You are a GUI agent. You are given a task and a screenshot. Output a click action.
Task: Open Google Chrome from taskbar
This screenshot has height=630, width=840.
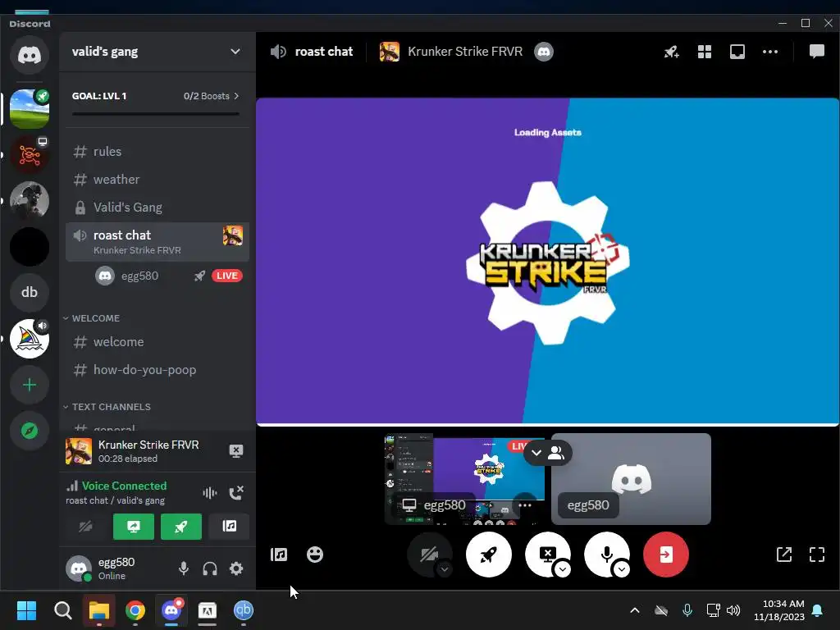135,610
